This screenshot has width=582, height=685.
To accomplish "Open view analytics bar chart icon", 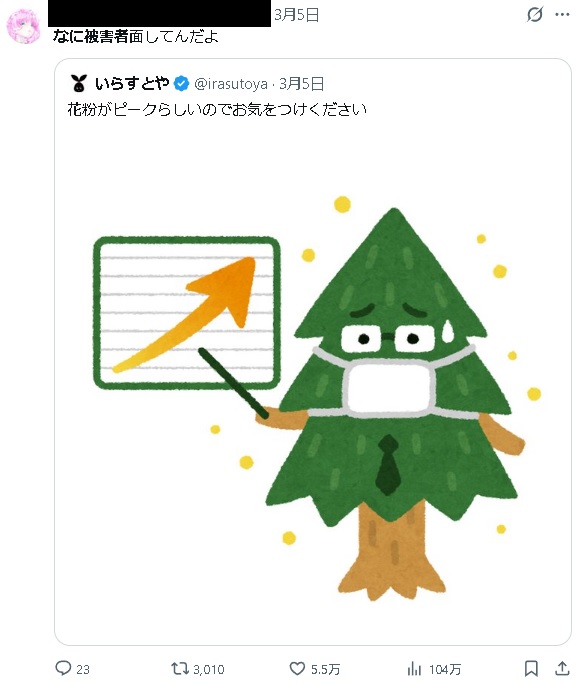I will tap(414, 668).
